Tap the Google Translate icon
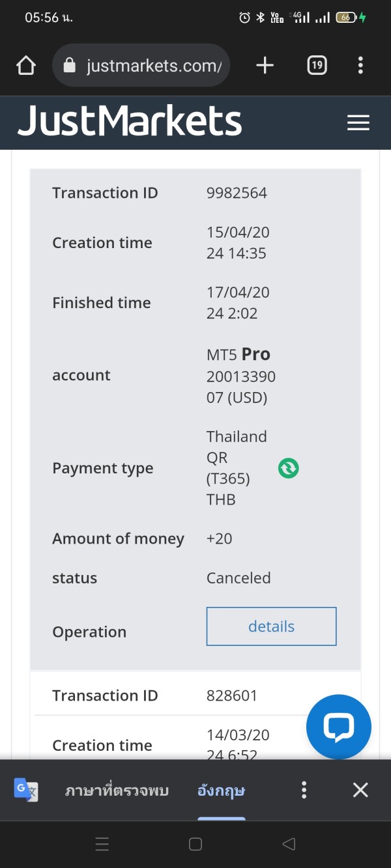This screenshot has width=391, height=868. point(26,791)
